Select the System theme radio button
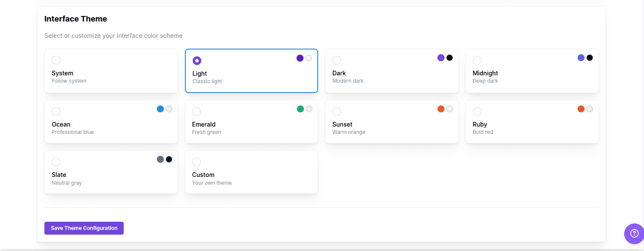Viewport: 644px width, 251px height. [x=56, y=60]
